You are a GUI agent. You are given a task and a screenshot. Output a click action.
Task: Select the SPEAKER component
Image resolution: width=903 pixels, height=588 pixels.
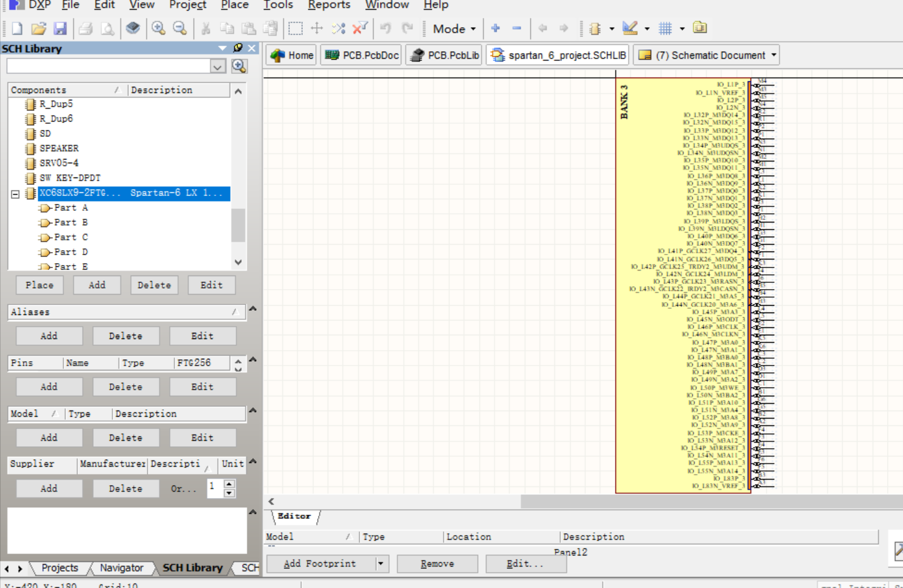[59, 149]
